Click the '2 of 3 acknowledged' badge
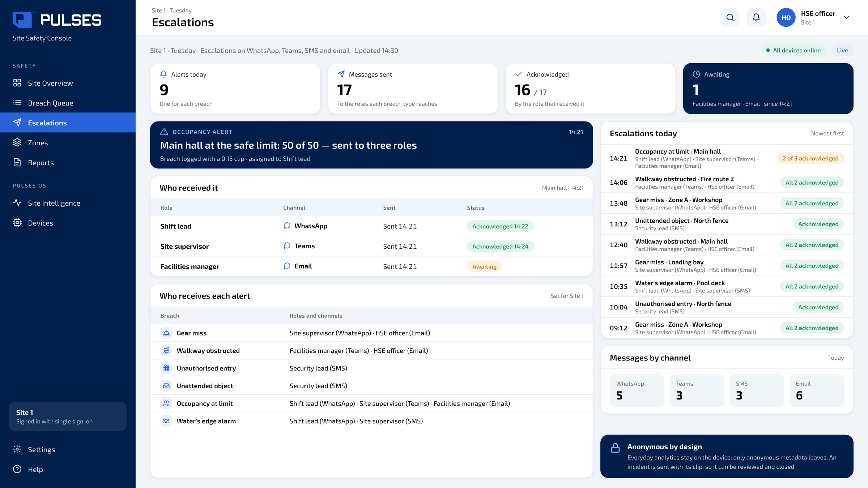 point(810,158)
